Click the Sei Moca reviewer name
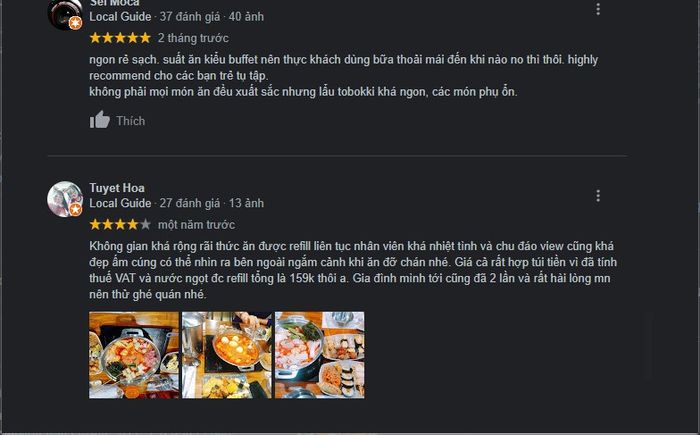 (114, 3)
